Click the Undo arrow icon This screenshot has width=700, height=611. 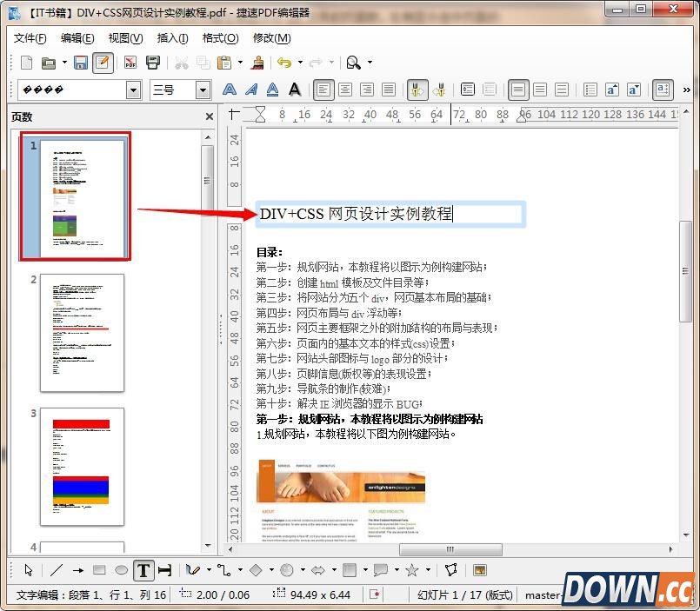click(283, 63)
